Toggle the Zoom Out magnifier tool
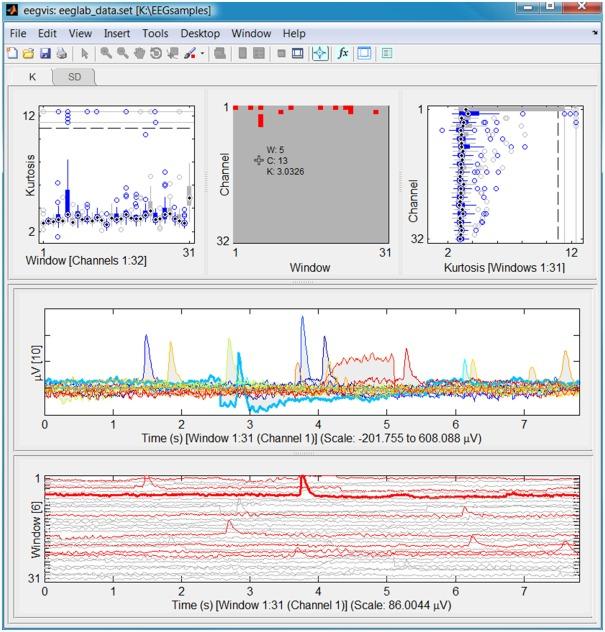Image resolution: width=605 pixels, height=632 pixels. click(x=122, y=53)
